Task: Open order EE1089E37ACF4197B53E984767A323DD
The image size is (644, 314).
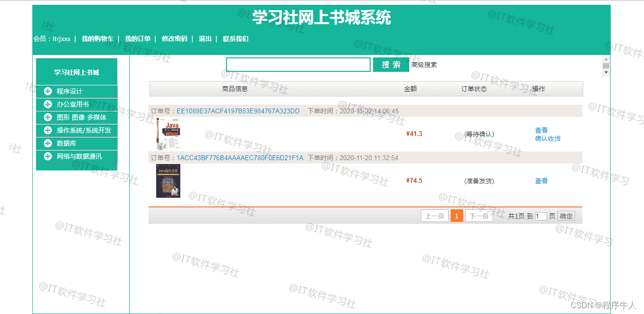Action: click(238, 111)
